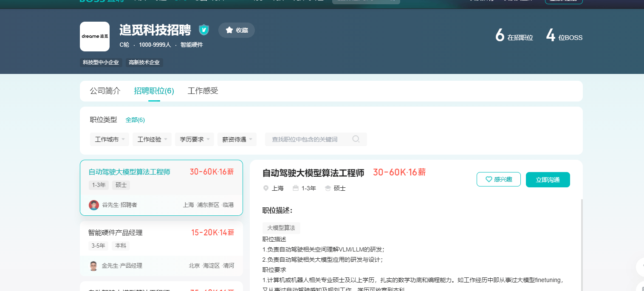
Task: Click the 立即沟通 button
Action: coord(548,179)
